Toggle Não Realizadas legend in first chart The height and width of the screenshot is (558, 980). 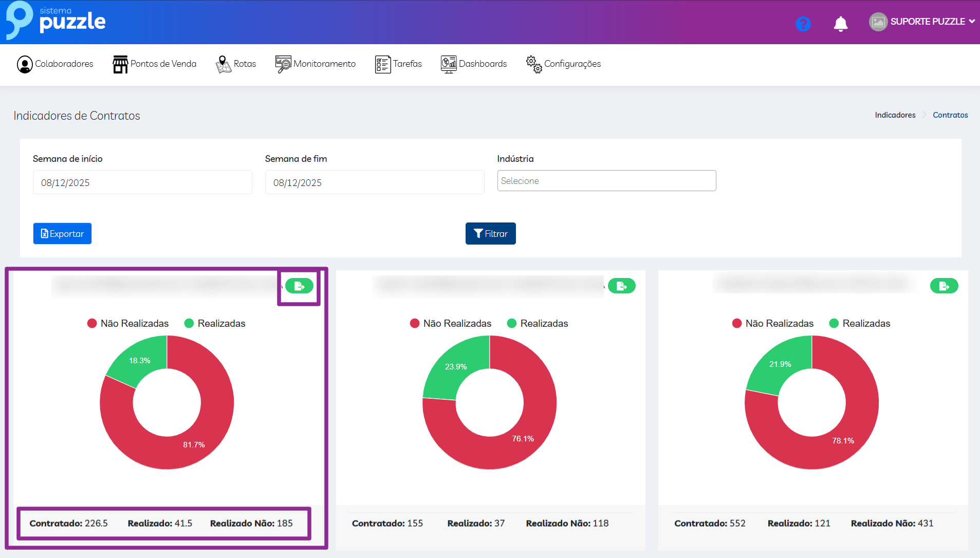(x=128, y=323)
